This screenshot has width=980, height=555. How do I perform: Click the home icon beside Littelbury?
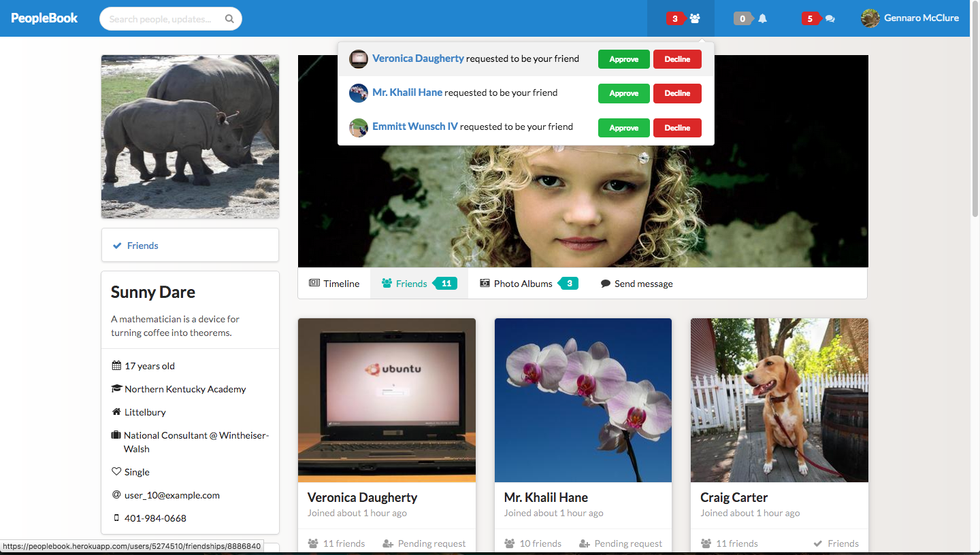tap(116, 412)
